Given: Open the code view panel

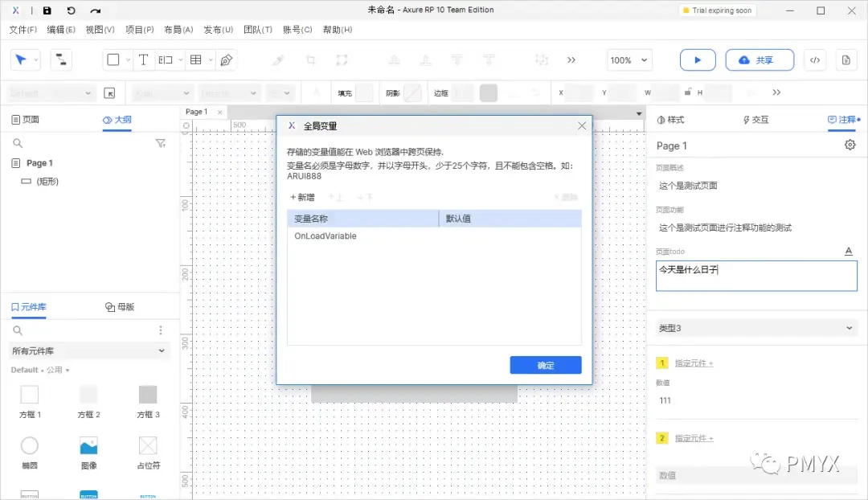Looking at the screenshot, I should coord(816,59).
